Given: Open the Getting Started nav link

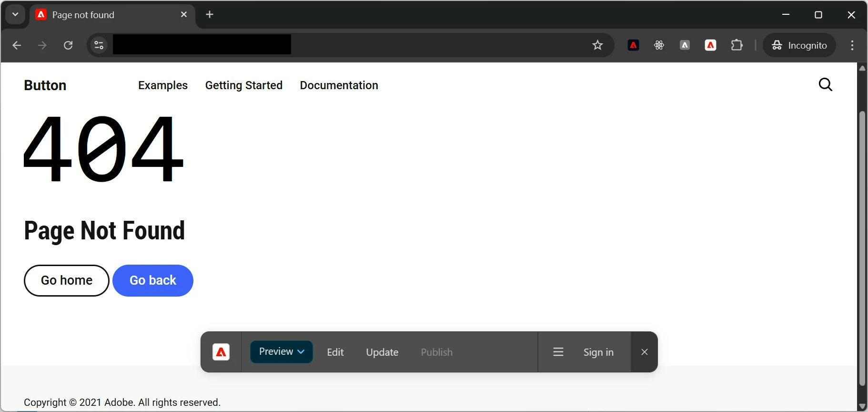Looking at the screenshot, I should (x=244, y=85).
